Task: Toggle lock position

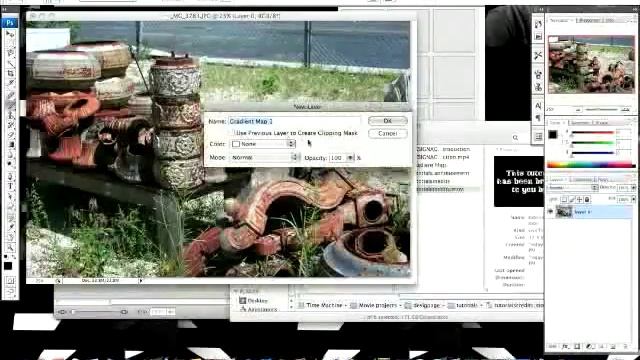Action: click(579, 199)
